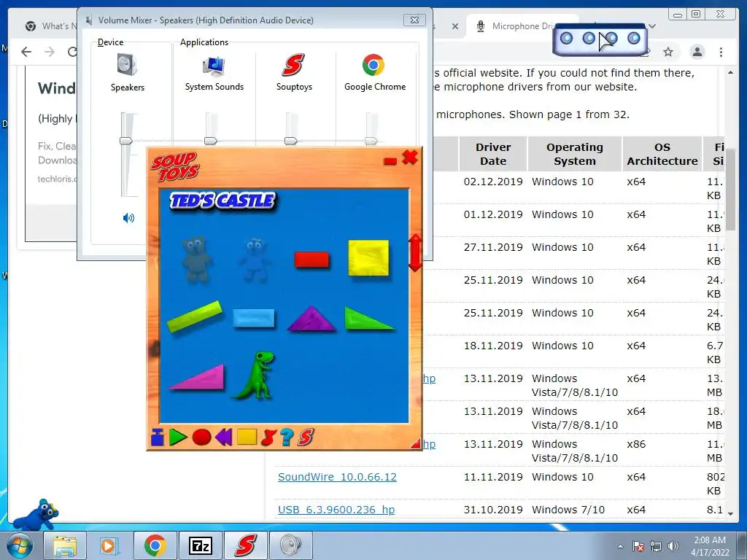Click the blue weight icon in Souptoys toolbar
This screenshot has height=560, width=747.
(x=158, y=437)
